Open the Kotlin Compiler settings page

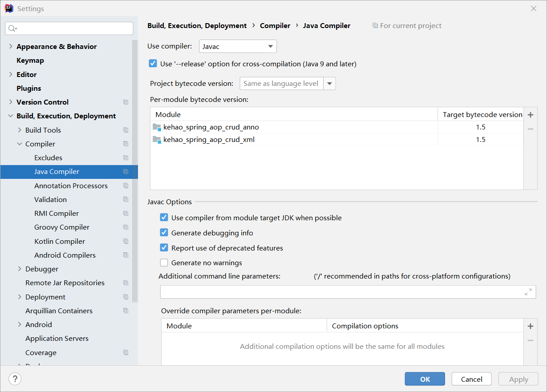tap(60, 241)
